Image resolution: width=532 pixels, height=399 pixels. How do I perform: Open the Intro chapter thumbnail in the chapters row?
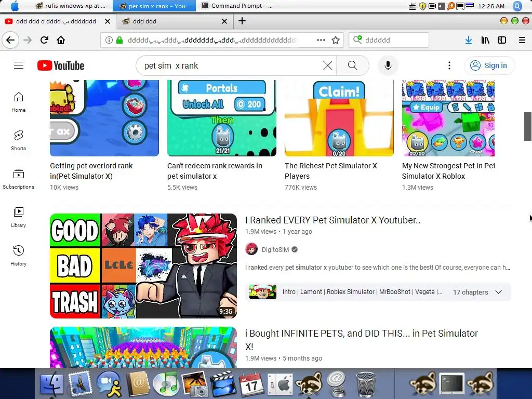coord(263,292)
